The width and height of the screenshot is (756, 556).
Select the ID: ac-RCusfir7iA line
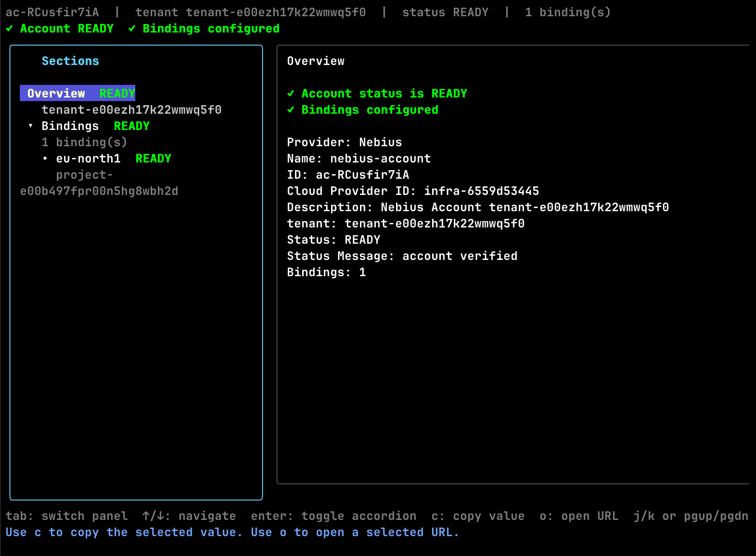(348, 175)
